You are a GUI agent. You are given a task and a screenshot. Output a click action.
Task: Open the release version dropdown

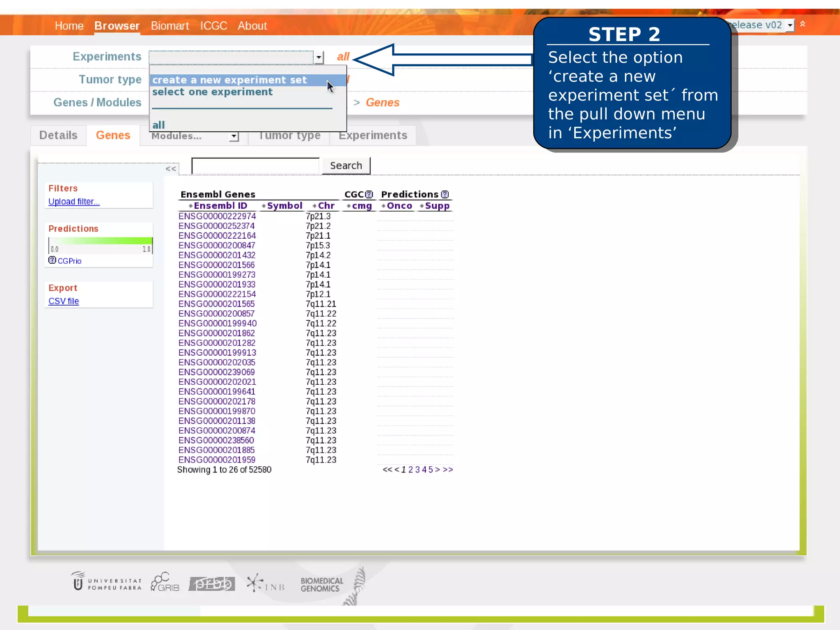[x=790, y=25]
